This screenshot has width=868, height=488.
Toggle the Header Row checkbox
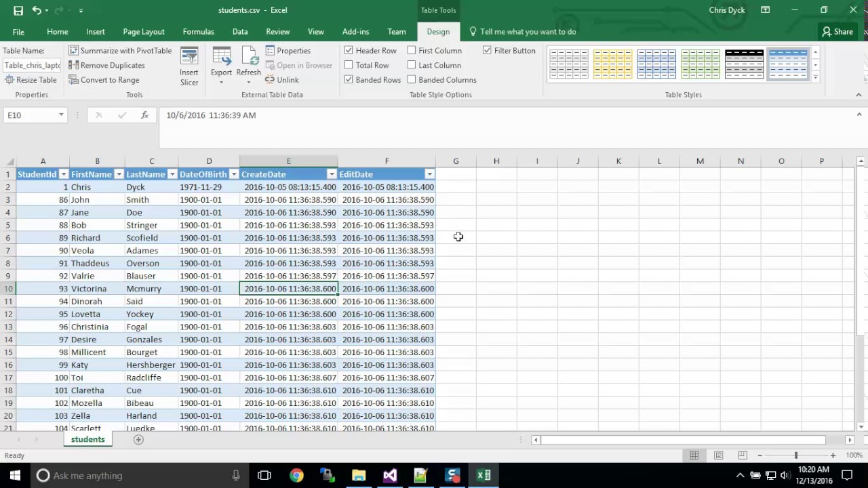(x=349, y=51)
